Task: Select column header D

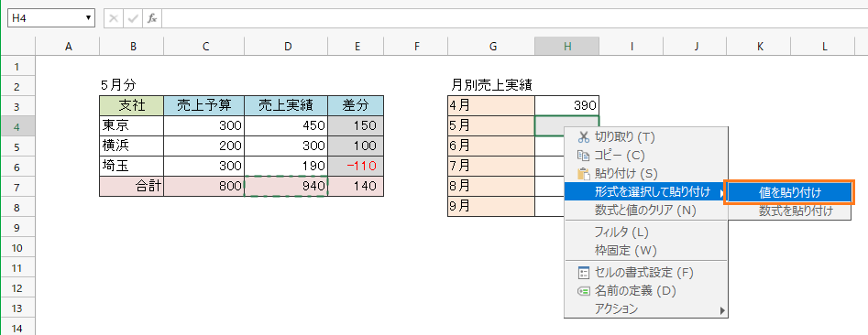Action: click(x=287, y=47)
